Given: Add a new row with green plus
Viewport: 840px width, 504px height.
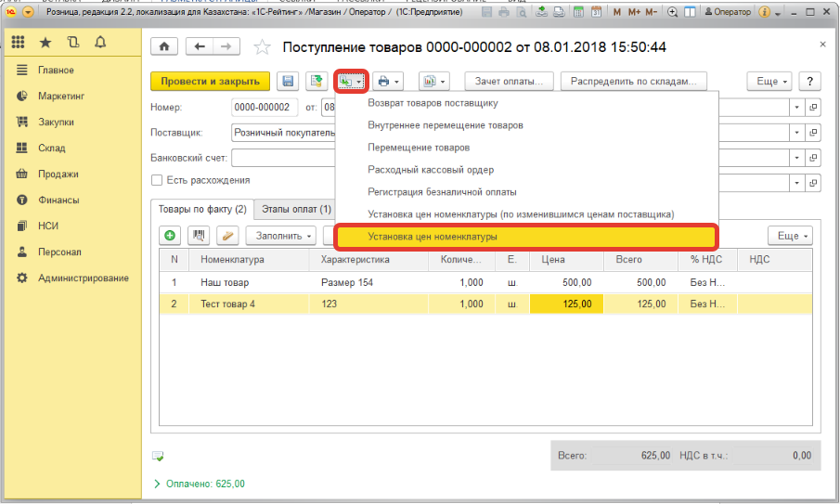Looking at the screenshot, I should click(170, 236).
